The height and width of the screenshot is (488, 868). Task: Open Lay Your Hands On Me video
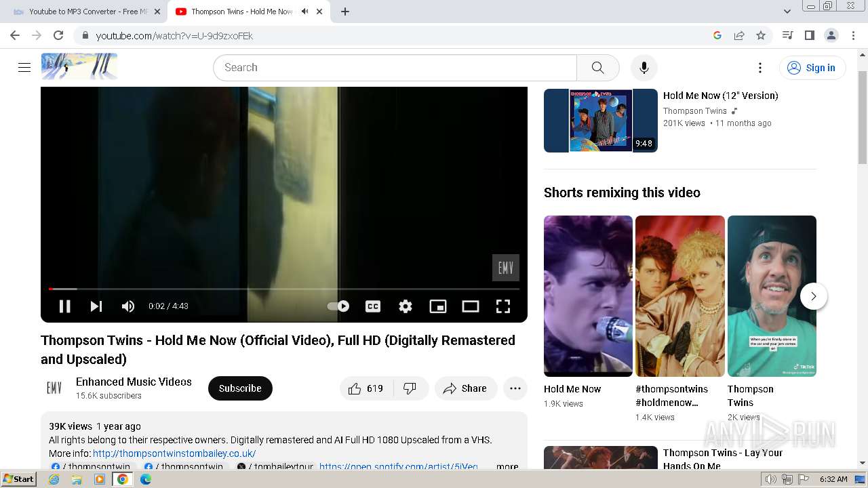pyautogui.click(x=723, y=459)
